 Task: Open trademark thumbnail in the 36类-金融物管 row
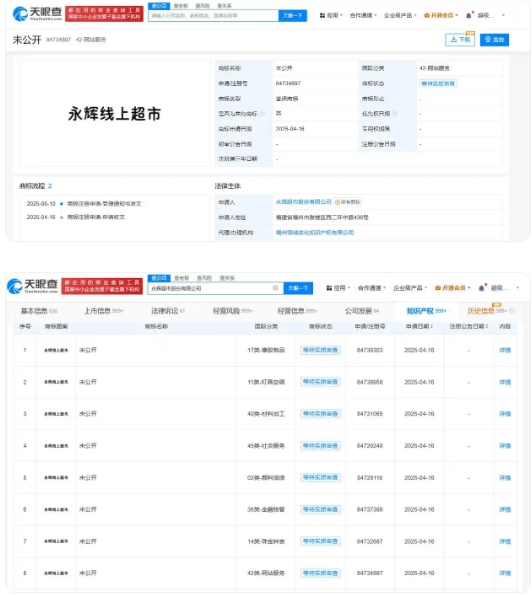[x=56, y=509]
